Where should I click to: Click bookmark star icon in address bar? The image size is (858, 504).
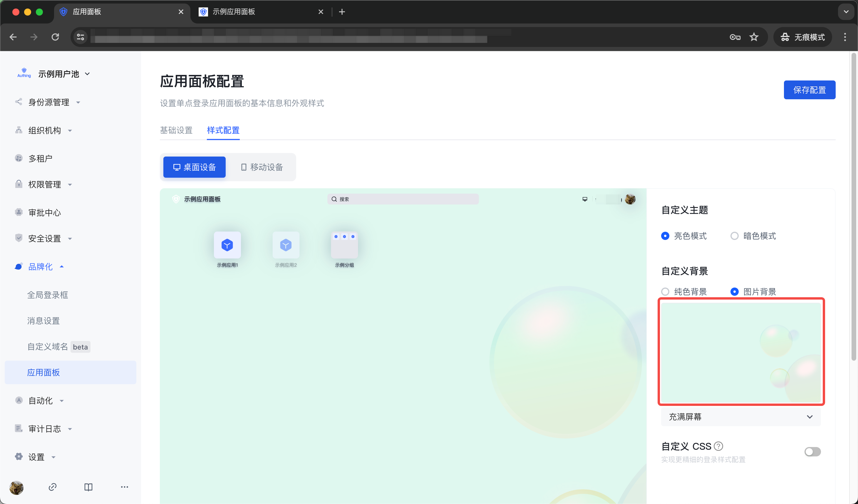754,37
